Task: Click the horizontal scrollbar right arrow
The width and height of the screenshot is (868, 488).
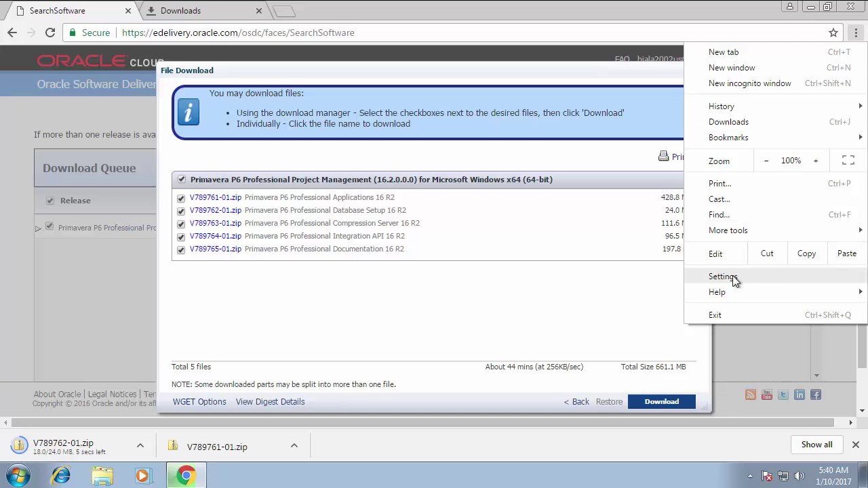Action: (851, 423)
